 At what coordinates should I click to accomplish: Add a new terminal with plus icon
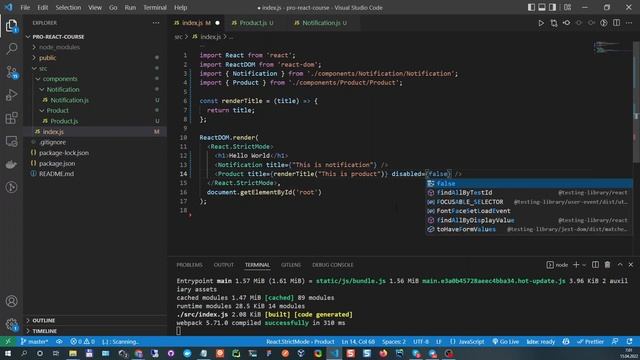(576, 265)
